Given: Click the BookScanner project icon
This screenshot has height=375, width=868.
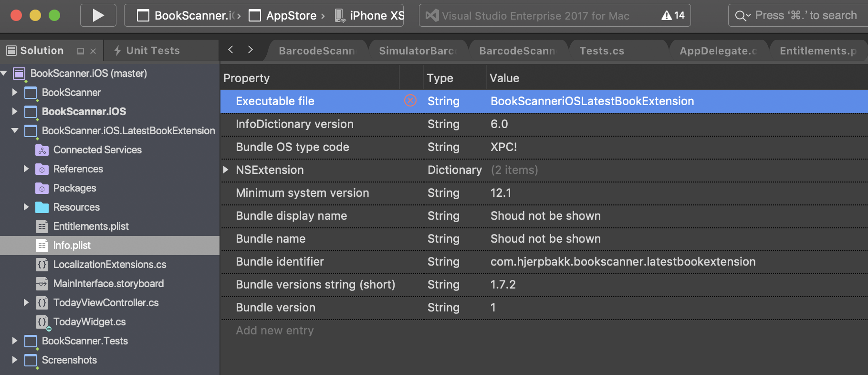Looking at the screenshot, I should pyautogui.click(x=31, y=93).
